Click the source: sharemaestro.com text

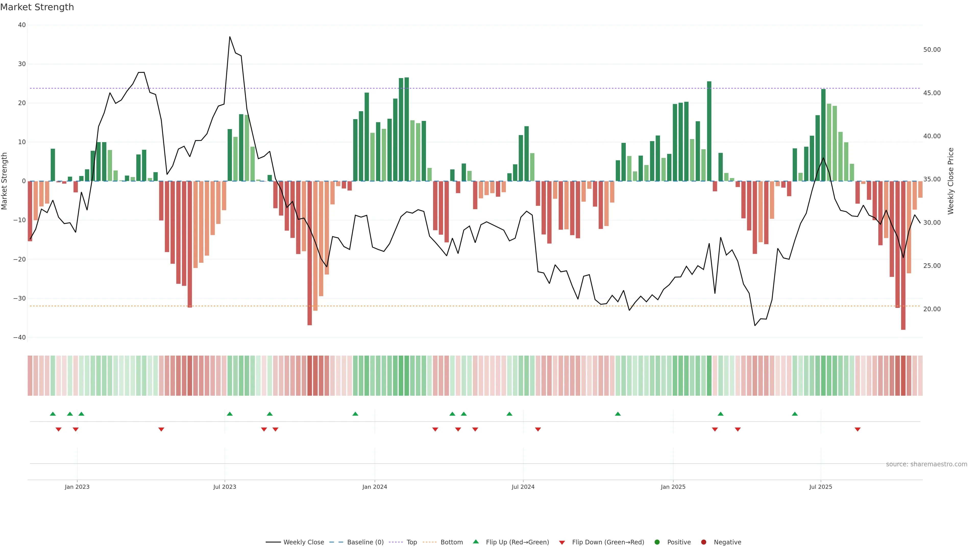pyautogui.click(x=926, y=464)
